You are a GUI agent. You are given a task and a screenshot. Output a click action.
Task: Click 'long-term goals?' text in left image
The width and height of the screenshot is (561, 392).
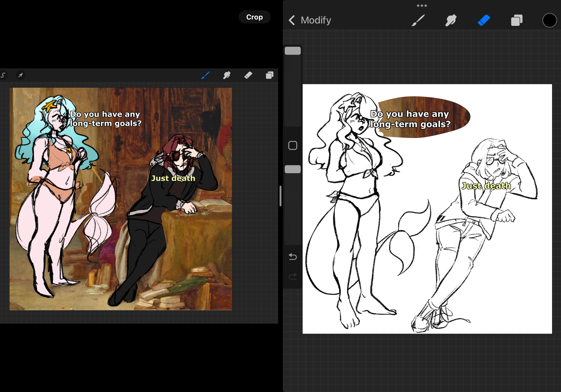[106, 123]
